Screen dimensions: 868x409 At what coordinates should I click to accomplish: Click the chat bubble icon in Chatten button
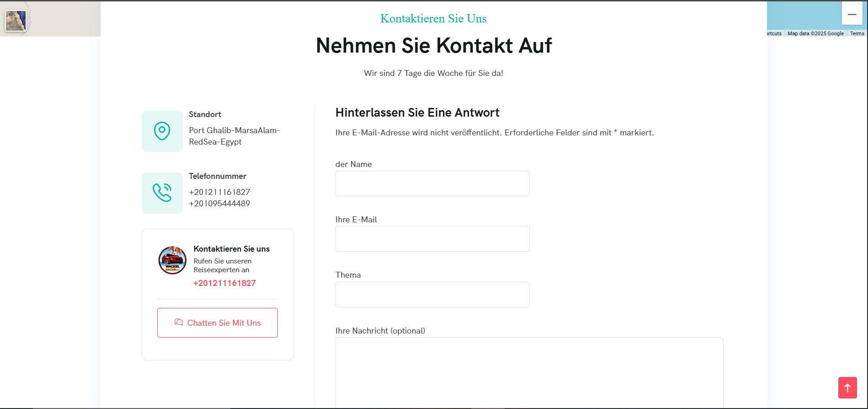coord(179,323)
